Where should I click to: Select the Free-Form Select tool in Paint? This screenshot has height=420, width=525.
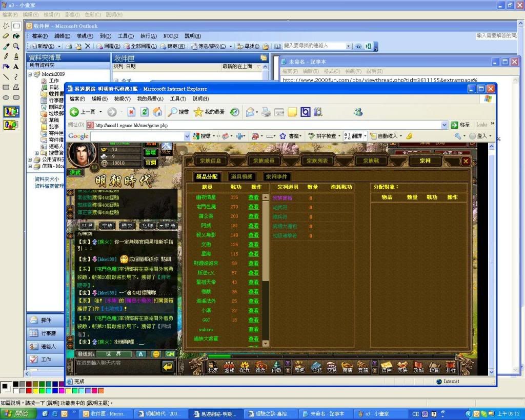[6, 26]
